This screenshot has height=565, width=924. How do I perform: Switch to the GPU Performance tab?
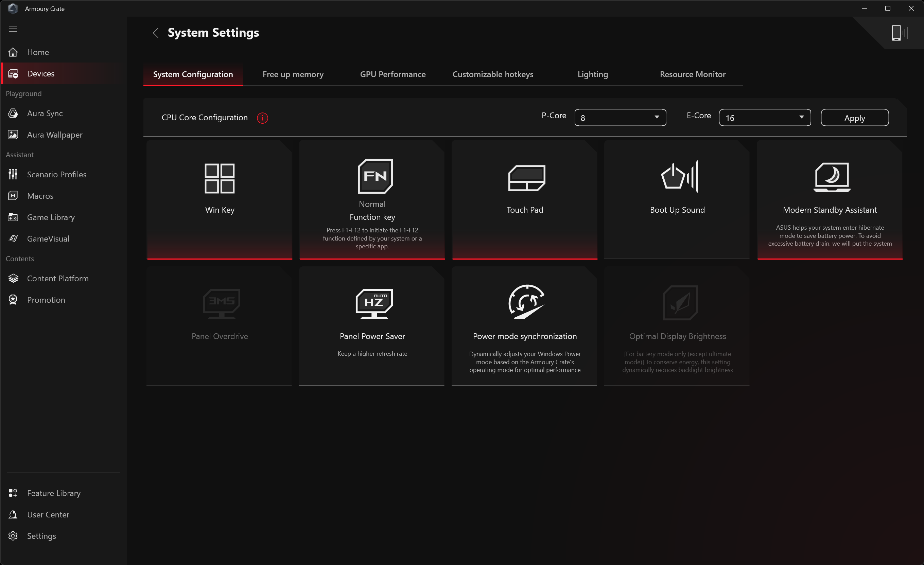393,74
